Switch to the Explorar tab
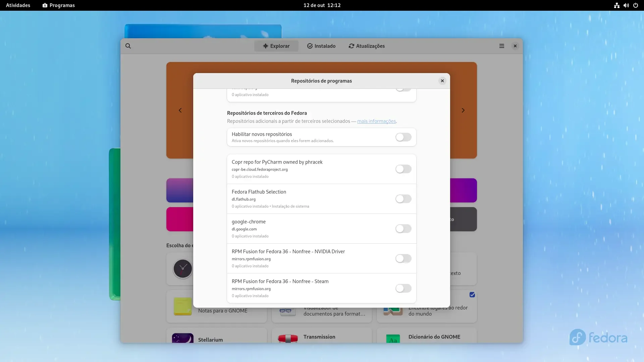 point(276,46)
